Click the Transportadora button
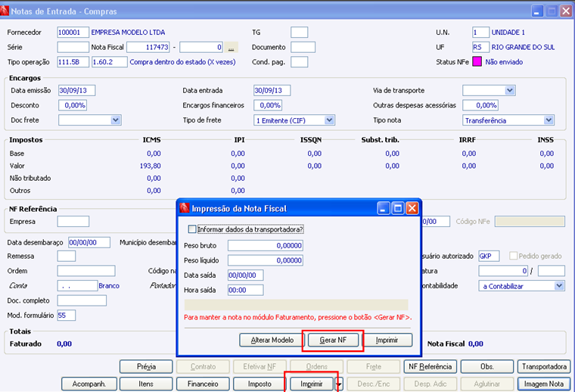The image size is (575, 392). pyautogui.click(x=544, y=366)
